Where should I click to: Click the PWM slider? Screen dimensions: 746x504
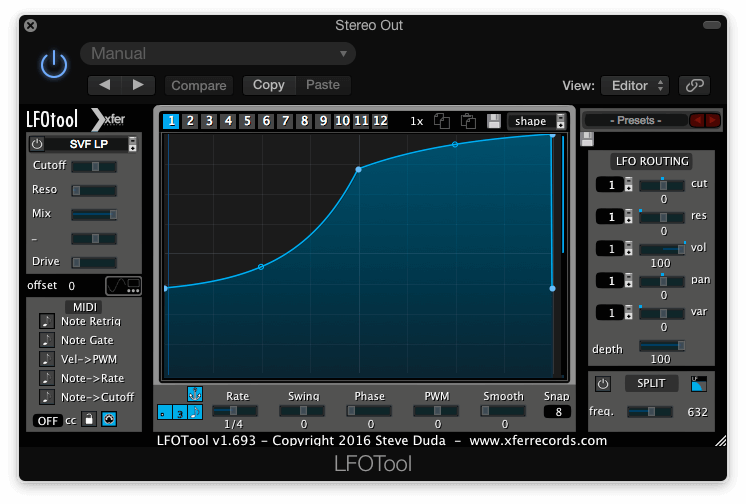point(436,410)
